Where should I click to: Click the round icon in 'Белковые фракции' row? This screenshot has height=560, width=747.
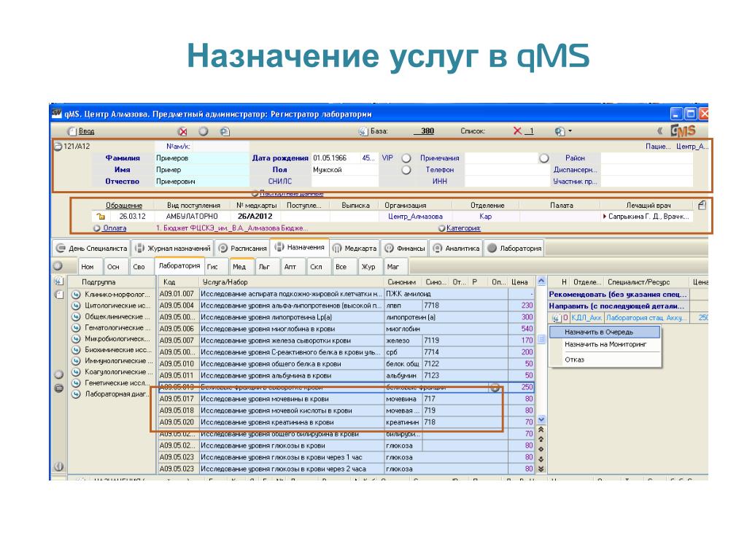click(x=495, y=387)
